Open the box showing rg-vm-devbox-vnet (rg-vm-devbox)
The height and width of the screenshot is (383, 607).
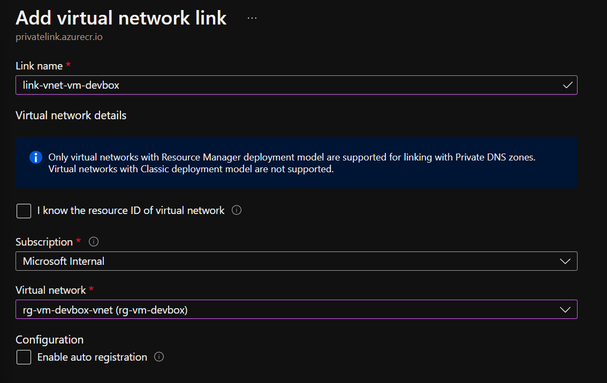click(297, 309)
